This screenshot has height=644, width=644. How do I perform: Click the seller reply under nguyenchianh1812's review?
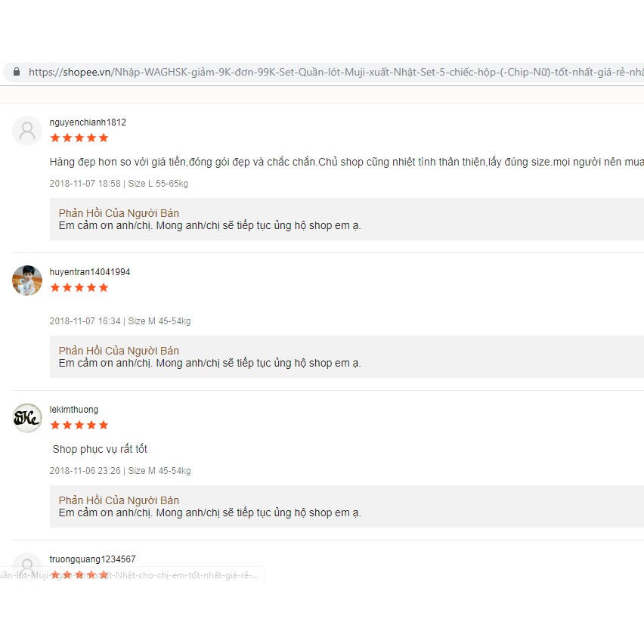click(209, 225)
